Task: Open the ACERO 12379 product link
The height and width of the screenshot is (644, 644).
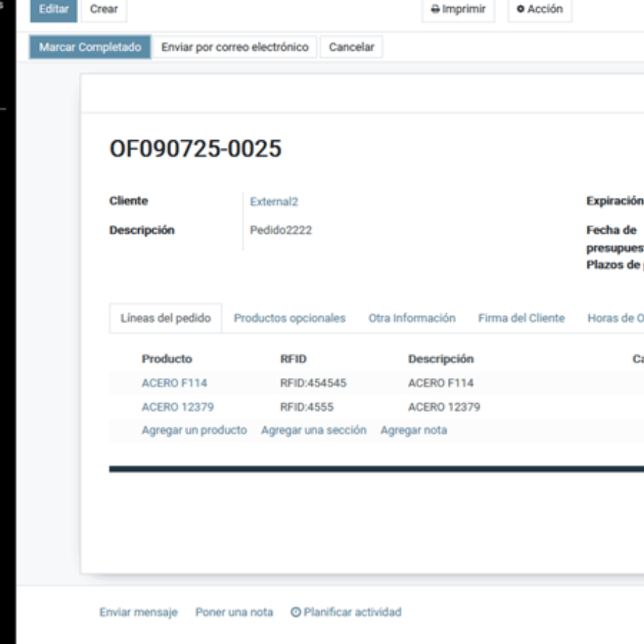Action: [x=178, y=407]
